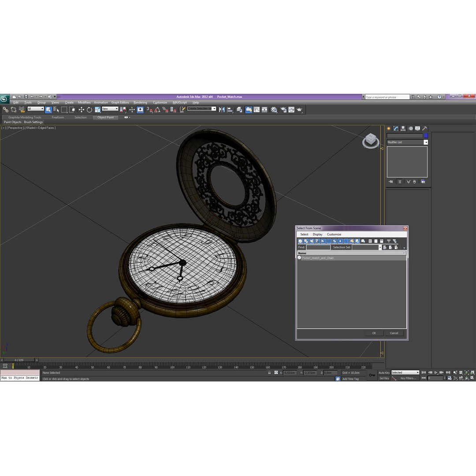Viewport: 476px width, 476px height.
Task: Open the Rendering menu
Action: click(x=140, y=103)
